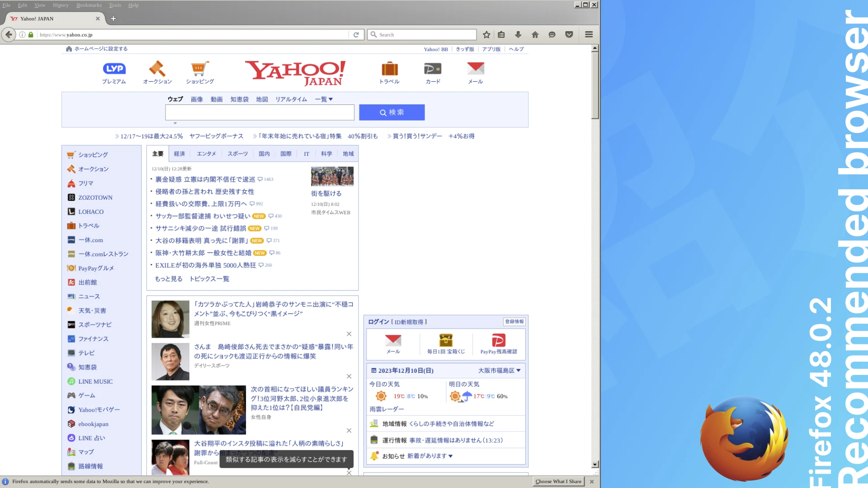Reload the page with refresh button
The height and width of the screenshot is (488, 868).
pyautogui.click(x=356, y=35)
